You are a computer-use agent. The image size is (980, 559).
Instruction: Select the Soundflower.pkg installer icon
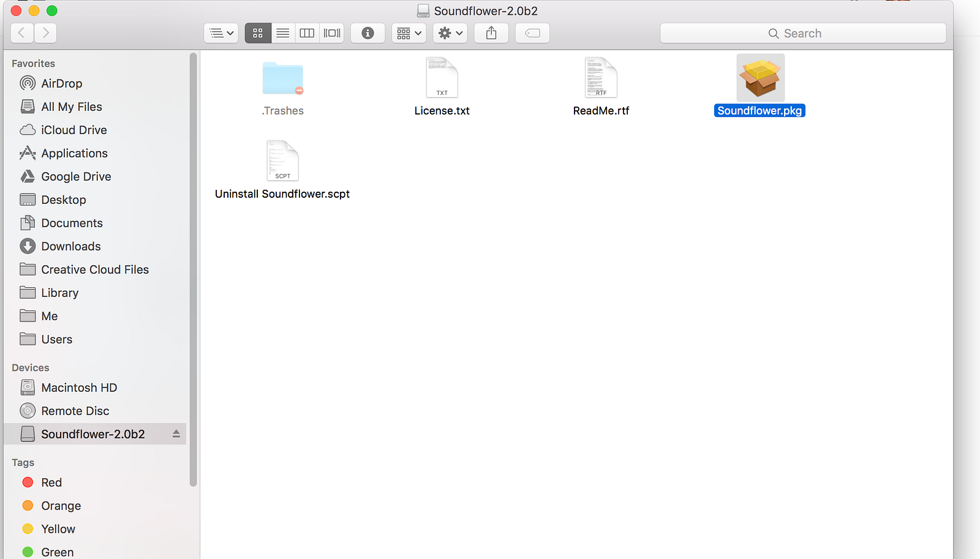coord(760,78)
